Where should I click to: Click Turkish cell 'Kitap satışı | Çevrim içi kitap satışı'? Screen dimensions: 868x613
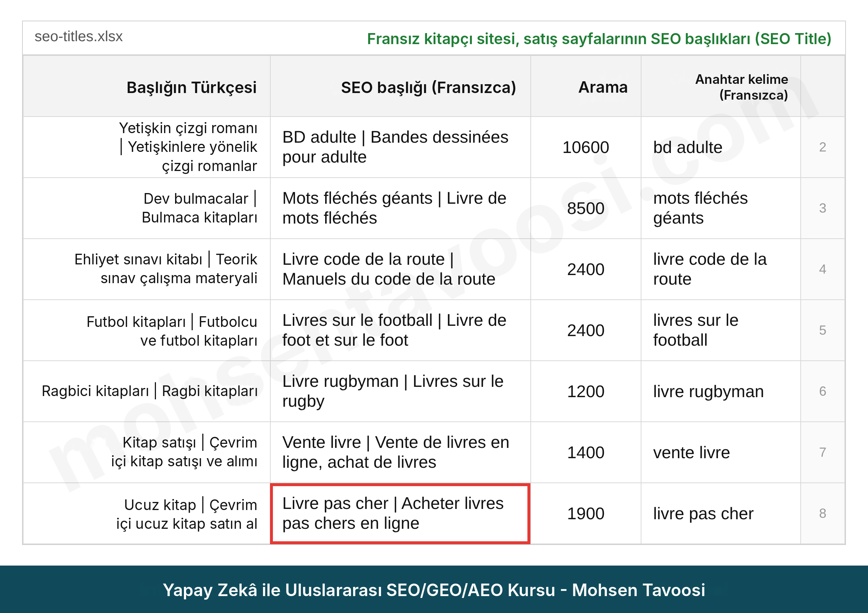pyautogui.click(x=146, y=452)
